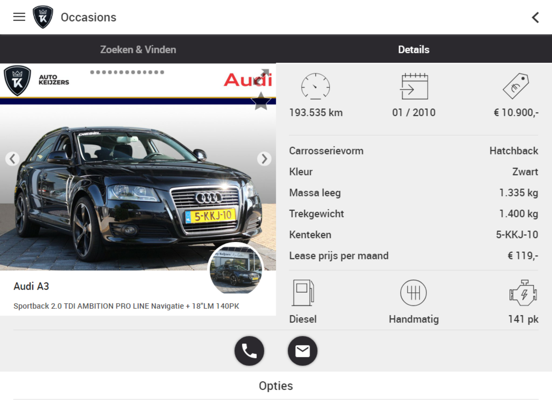Mark the car as favorite with star
Viewport: 552px width, 414px height.
[x=261, y=101]
